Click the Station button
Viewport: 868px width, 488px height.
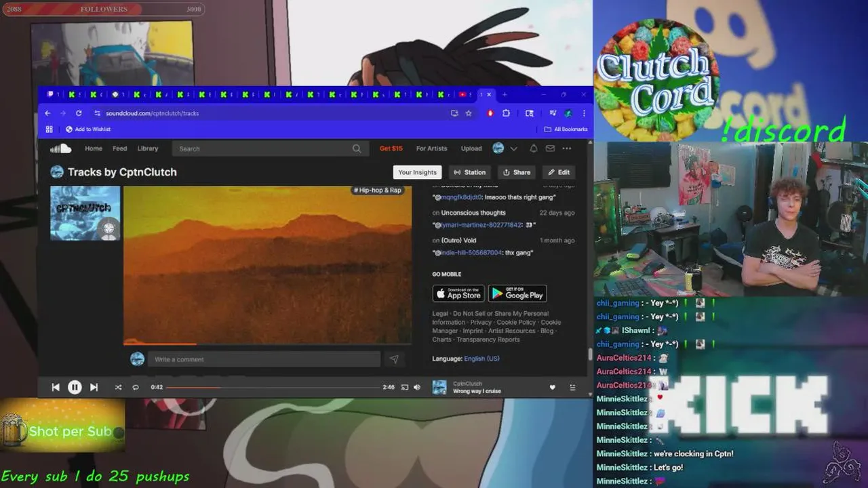(x=470, y=172)
